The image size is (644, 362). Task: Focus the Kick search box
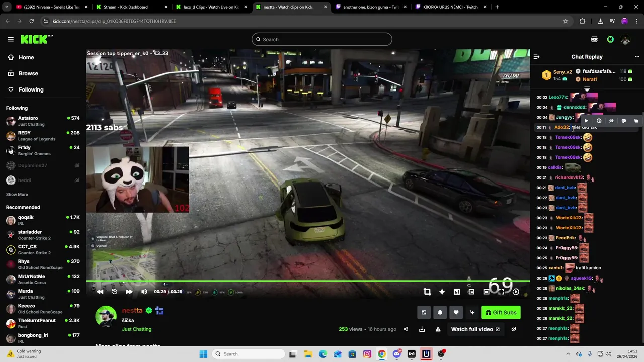pyautogui.click(x=322, y=39)
